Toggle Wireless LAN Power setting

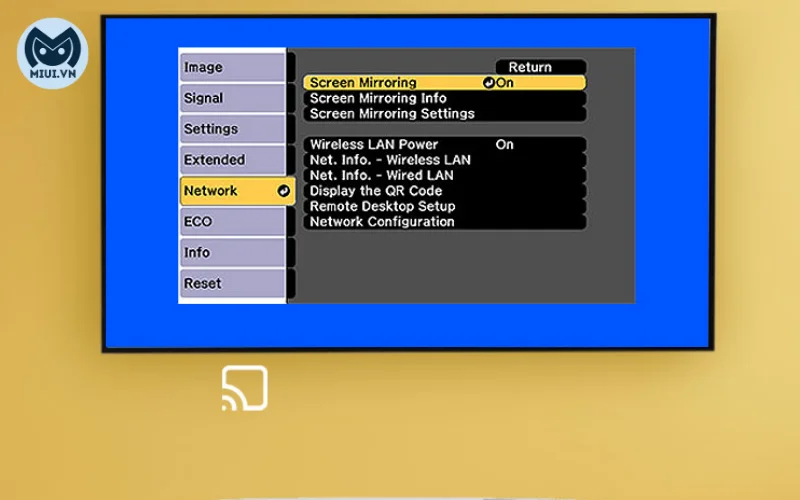444,144
